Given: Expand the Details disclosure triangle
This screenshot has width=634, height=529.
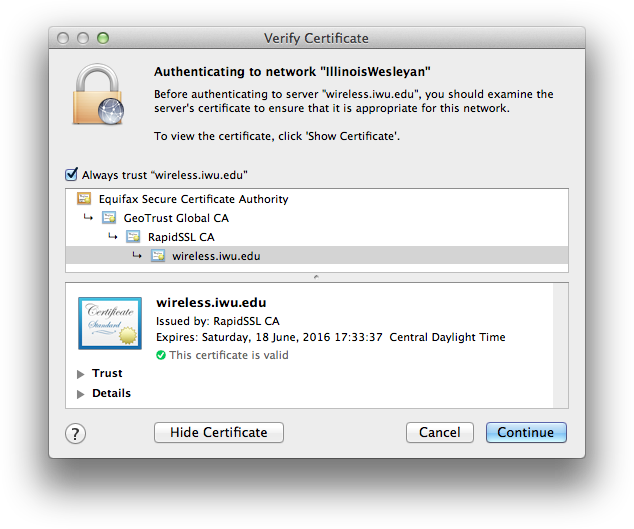Looking at the screenshot, I should point(80,394).
